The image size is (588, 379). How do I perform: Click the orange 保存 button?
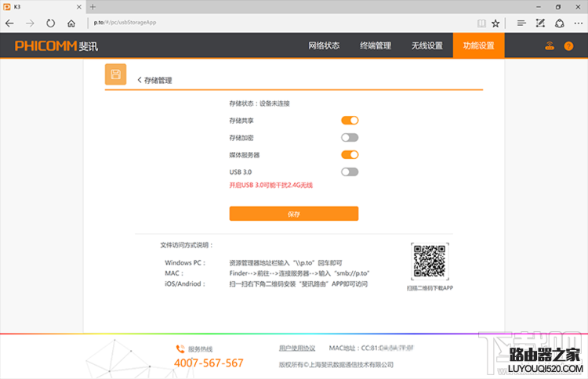point(294,214)
